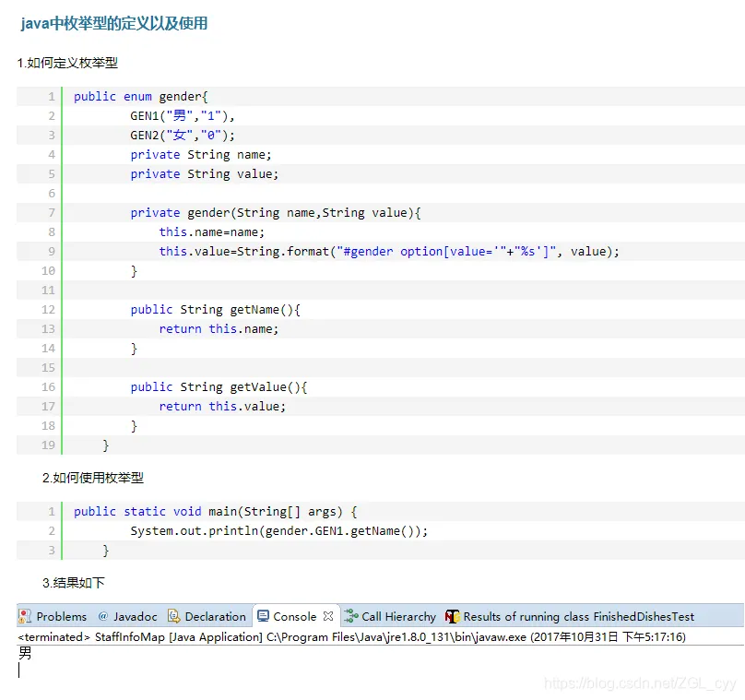Click code line 'return this.name;'

pos(219,329)
